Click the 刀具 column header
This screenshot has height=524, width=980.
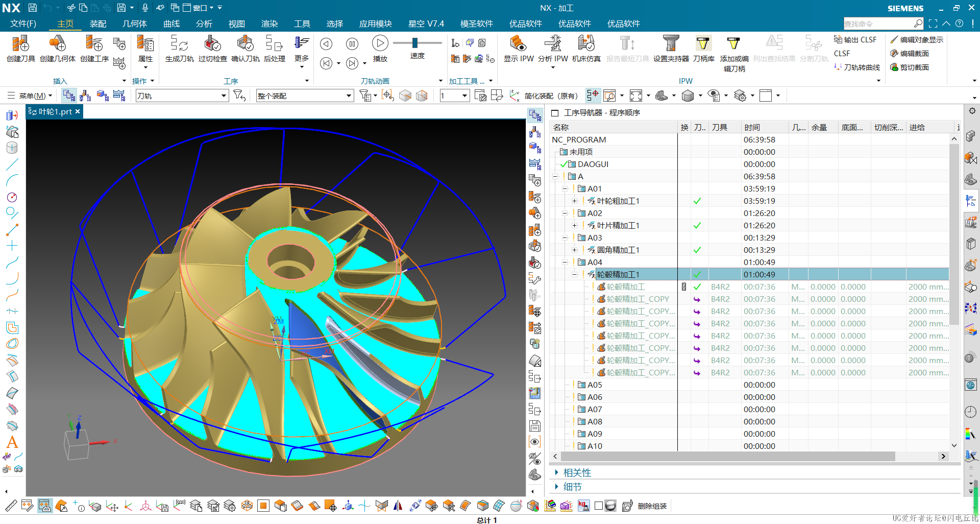coord(724,127)
